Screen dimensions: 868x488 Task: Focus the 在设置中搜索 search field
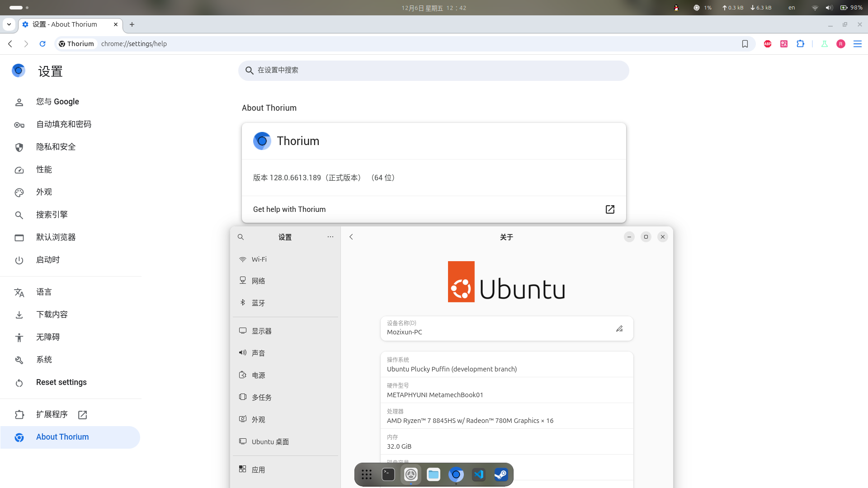(434, 70)
